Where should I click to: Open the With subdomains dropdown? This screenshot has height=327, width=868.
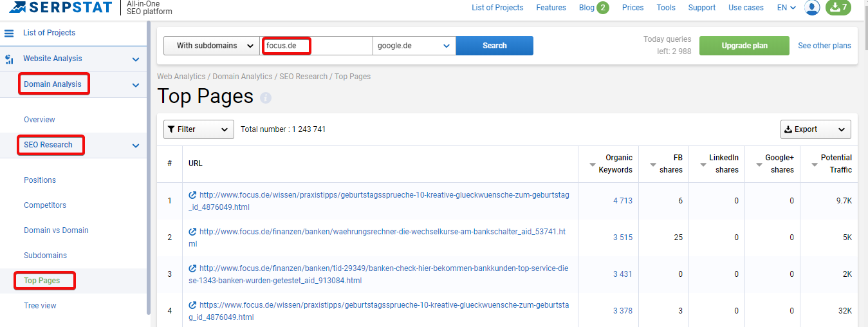tap(212, 46)
